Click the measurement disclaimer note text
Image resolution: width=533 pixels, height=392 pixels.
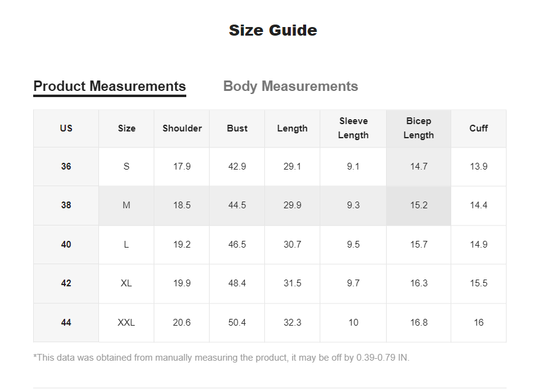pyautogui.click(x=221, y=358)
